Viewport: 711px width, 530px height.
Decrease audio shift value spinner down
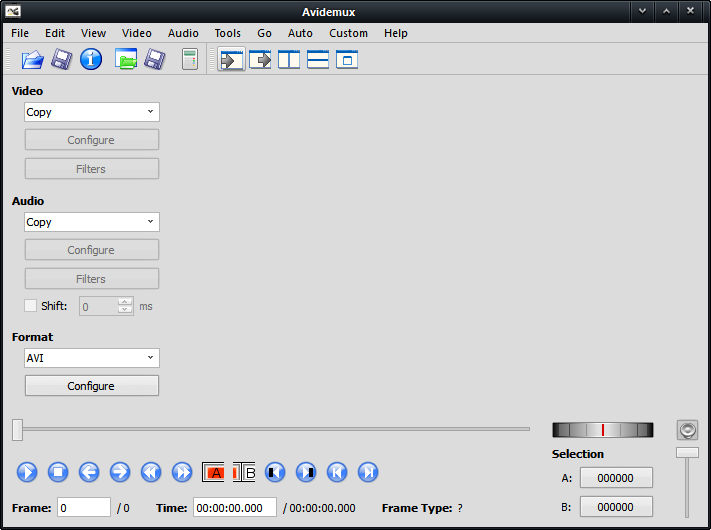(x=125, y=310)
